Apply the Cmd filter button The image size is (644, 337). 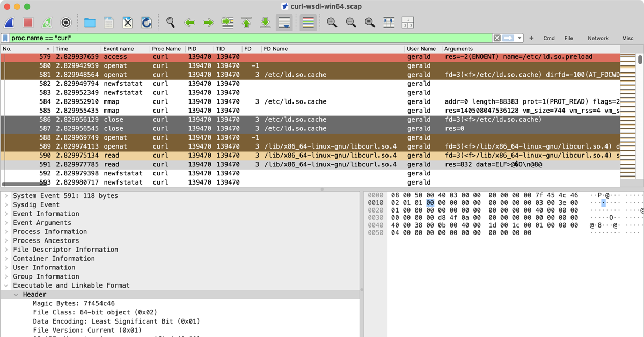point(549,38)
